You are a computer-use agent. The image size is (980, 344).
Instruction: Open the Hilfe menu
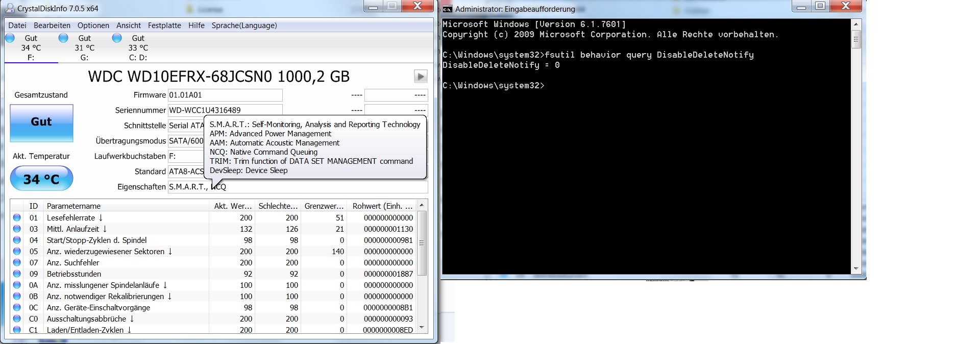197,26
